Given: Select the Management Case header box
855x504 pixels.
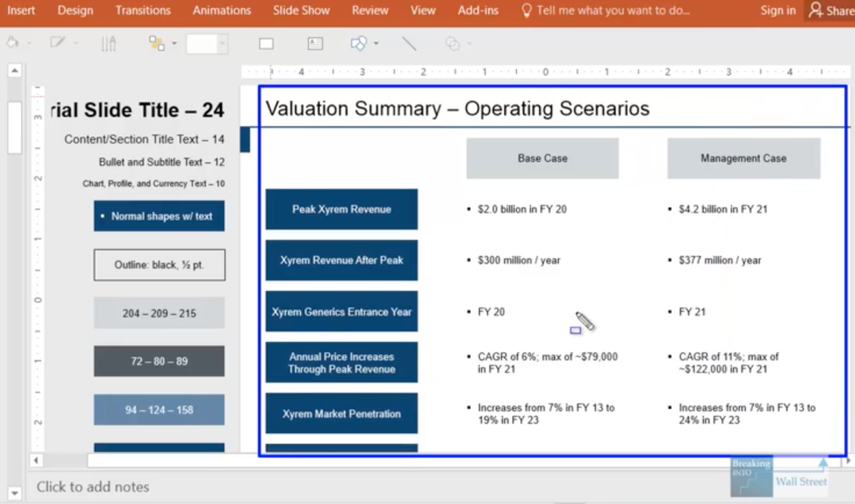Looking at the screenshot, I should [743, 158].
